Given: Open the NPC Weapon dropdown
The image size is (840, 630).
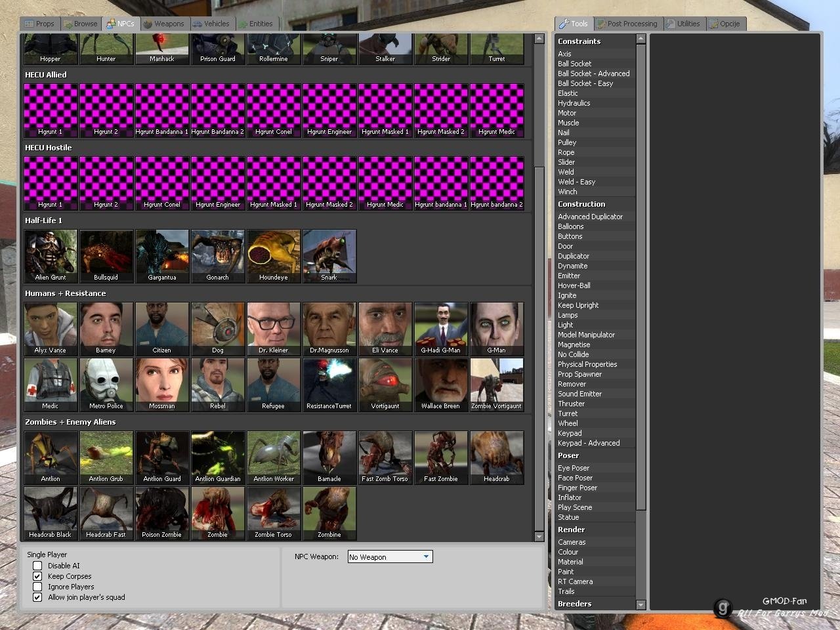Looking at the screenshot, I should tap(390, 557).
